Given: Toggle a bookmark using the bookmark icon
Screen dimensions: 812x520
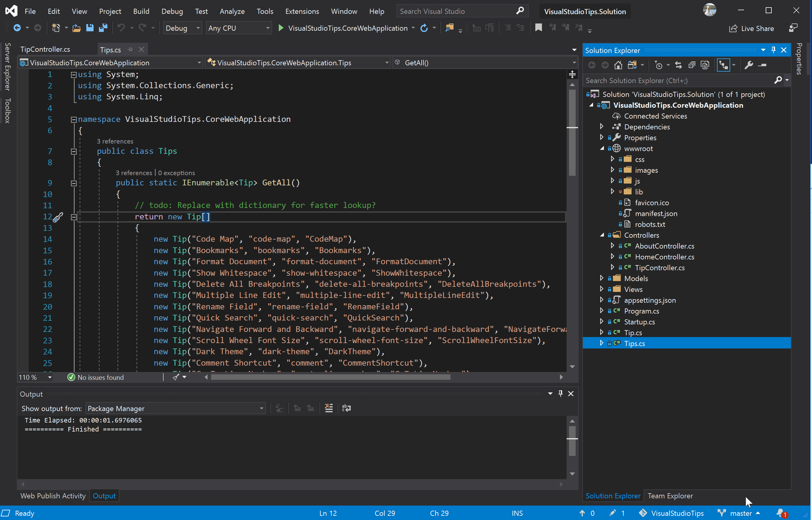Looking at the screenshot, I should [538, 28].
